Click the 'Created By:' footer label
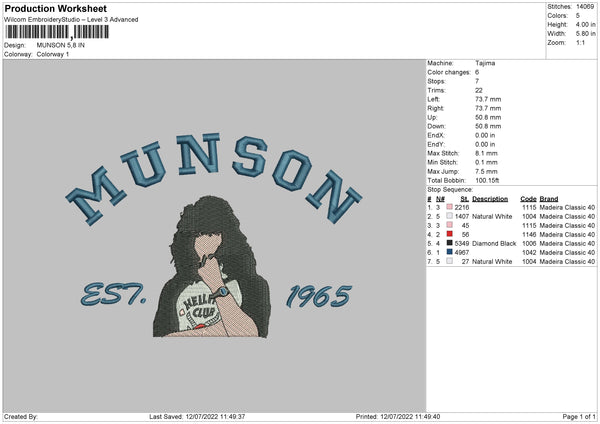Screen dimensions: 600x424 coord(21,417)
